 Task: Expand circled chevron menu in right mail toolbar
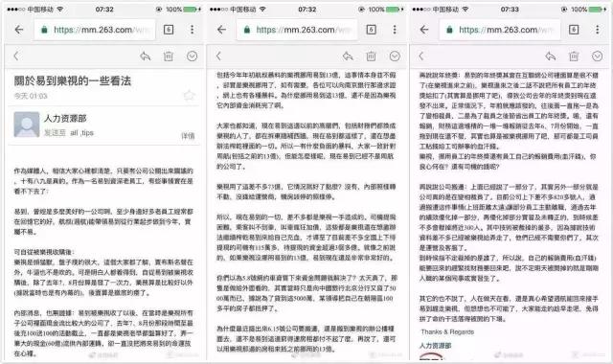coord(597,57)
